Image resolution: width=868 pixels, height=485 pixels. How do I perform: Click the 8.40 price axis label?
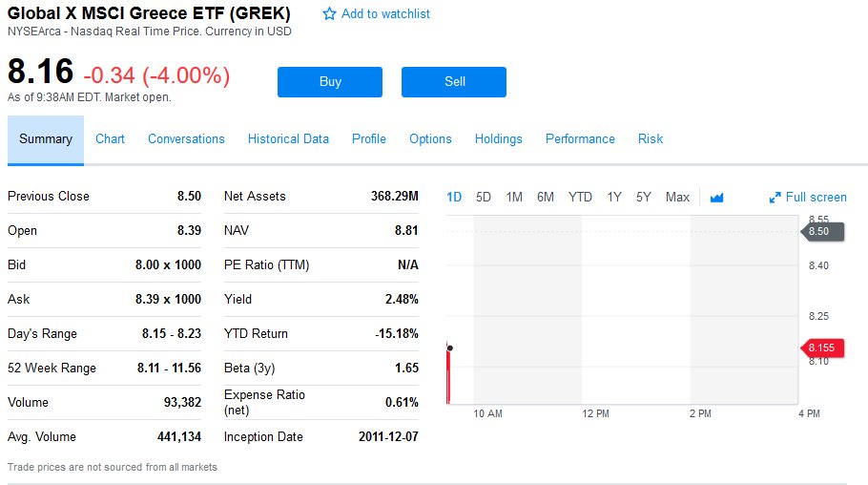coord(818,265)
